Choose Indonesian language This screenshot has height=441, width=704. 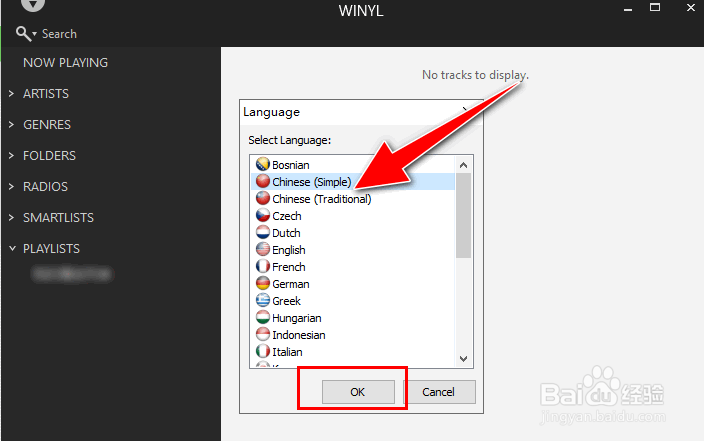coord(353,335)
